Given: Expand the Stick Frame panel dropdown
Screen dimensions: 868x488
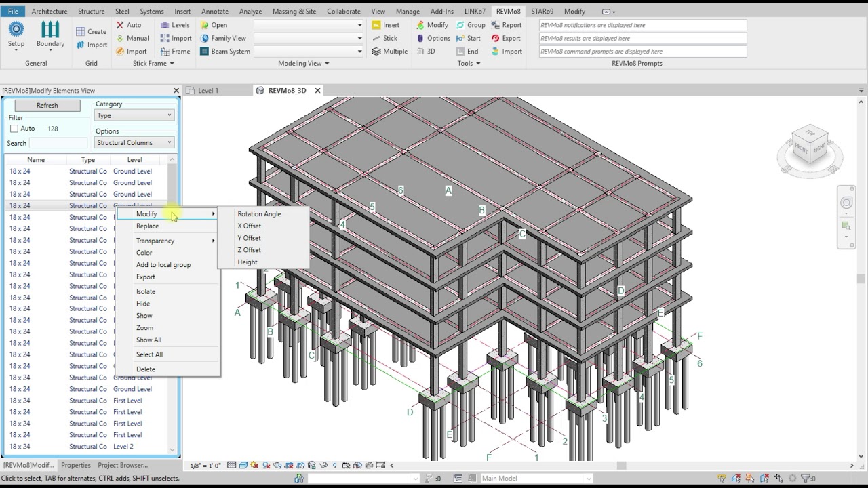Looking at the screenshot, I should coord(153,63).
